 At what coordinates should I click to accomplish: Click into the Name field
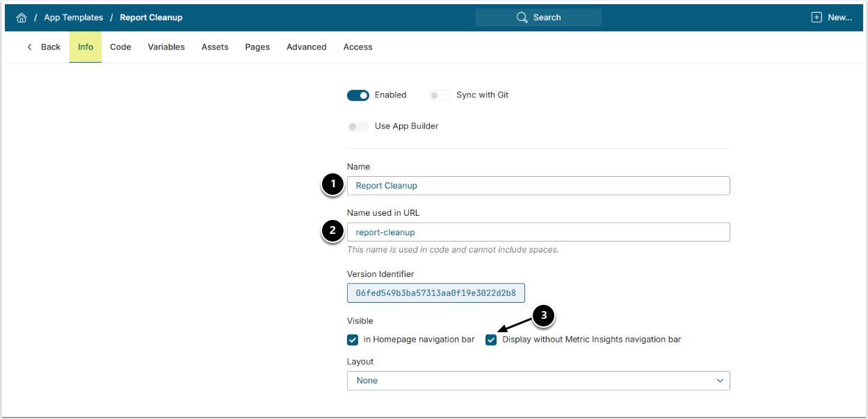[x=538, y=186]
